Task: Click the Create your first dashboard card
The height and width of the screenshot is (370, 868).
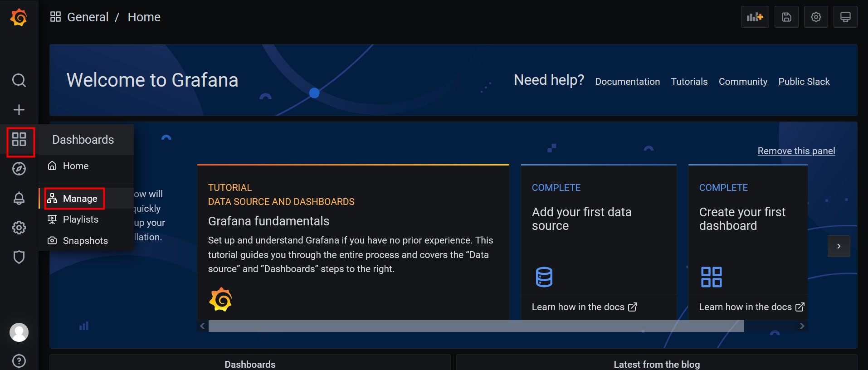Action: [x=748, y=242]
